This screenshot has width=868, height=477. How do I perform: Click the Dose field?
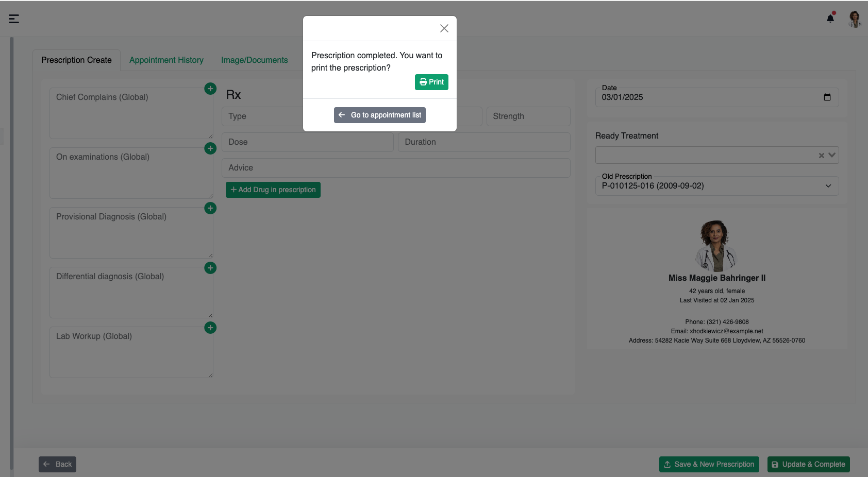click(x=308, y=142)
